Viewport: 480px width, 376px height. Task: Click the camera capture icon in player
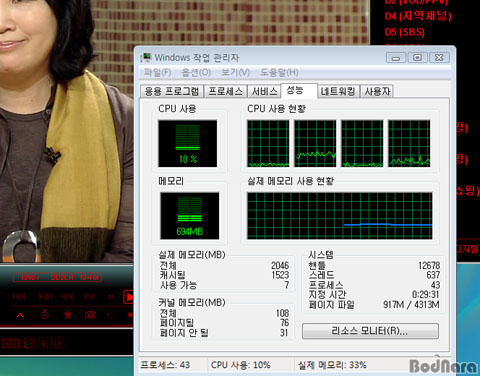90,314
